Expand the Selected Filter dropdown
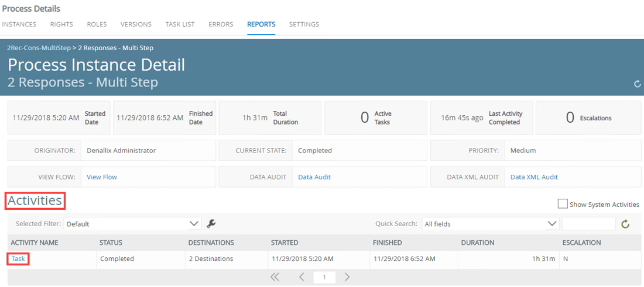This screenshot has width=644, height=287. [132, 224]
